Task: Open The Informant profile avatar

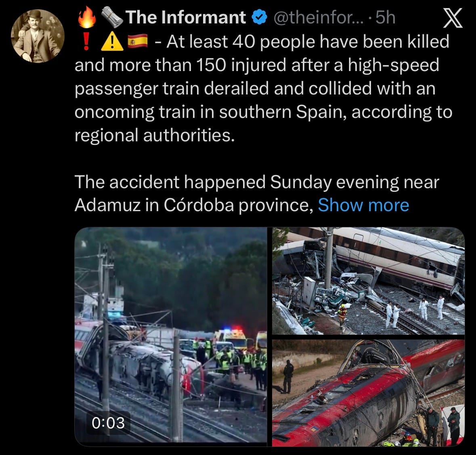Action: [x=38, y=36]
